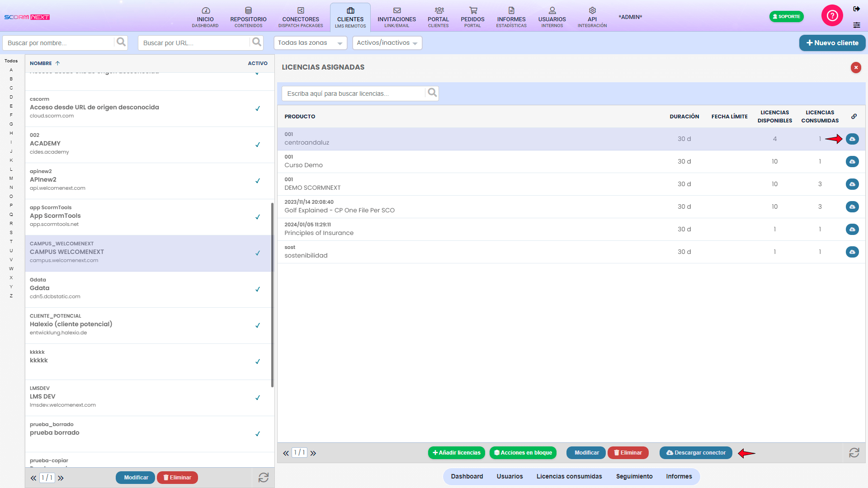Toggle active checkmark for prueba borrado

(258, 434)
